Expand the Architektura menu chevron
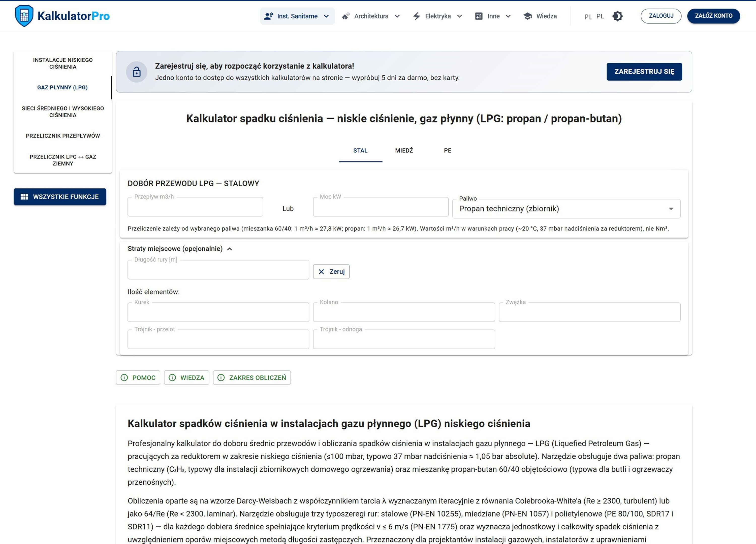756x544 pixels. tap(397, 16)
